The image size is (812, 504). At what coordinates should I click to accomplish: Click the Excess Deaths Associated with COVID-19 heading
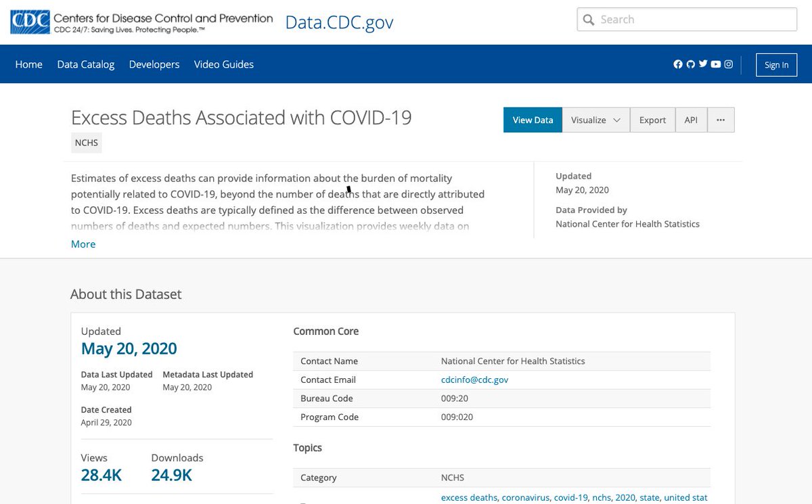tap(241, 118)
